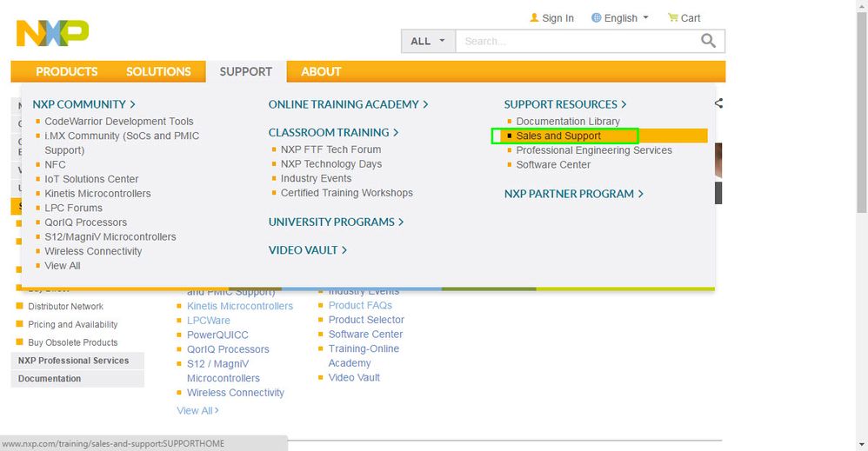Open Industry Events menu link
The height and width of the screenshot is (451, 868).
click(x=316, y=178)
